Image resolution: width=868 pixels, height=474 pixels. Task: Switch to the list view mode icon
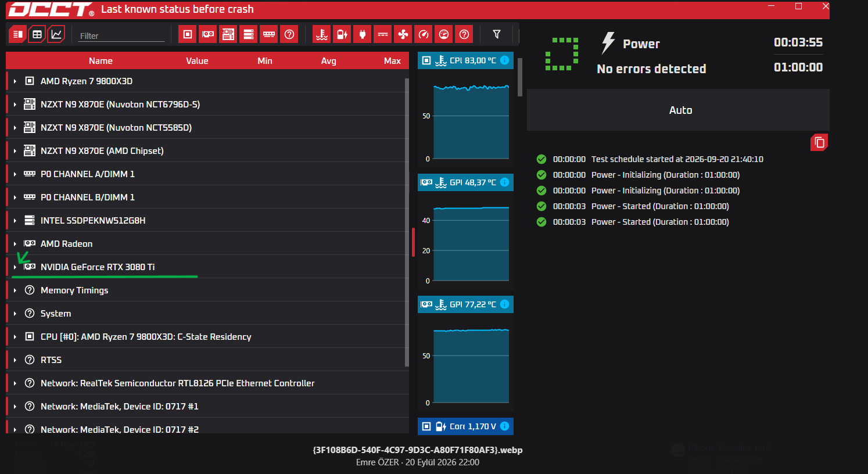(x=18, y=34)
